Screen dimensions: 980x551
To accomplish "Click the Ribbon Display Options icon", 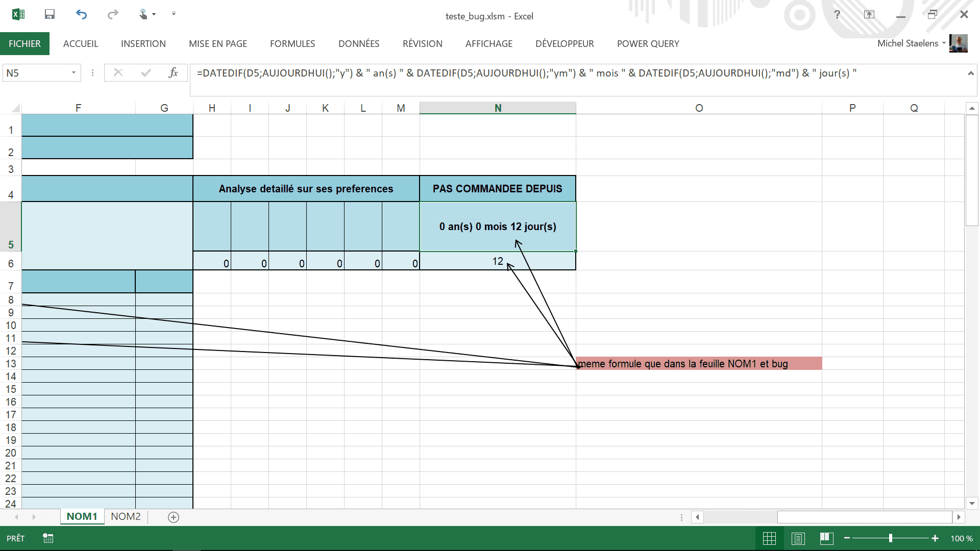I will click(869, 14).
